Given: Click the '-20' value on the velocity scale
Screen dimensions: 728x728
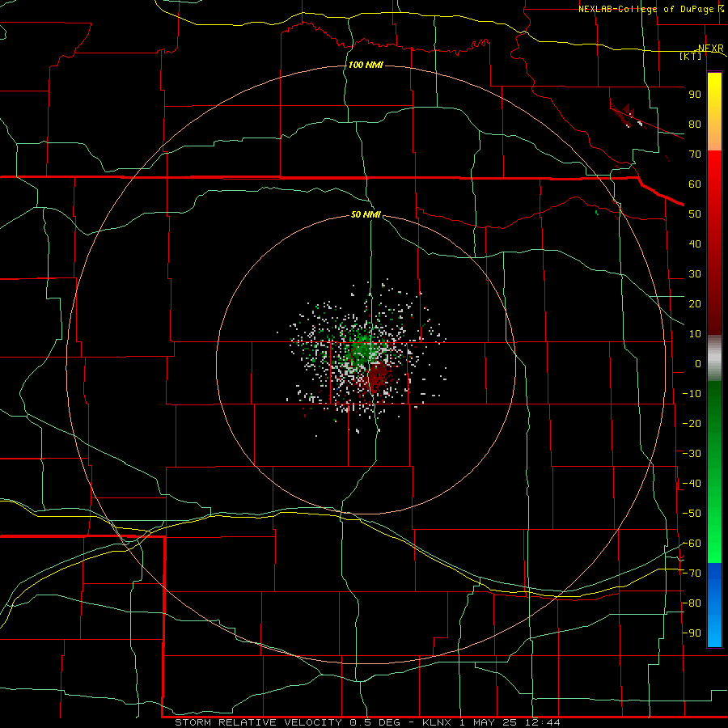Looking at the screenshot, I should tap(692, 423).
